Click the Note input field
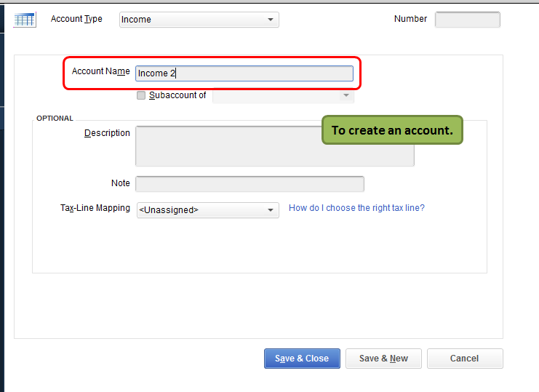539x392 pixels. click(x=250, y=184)
